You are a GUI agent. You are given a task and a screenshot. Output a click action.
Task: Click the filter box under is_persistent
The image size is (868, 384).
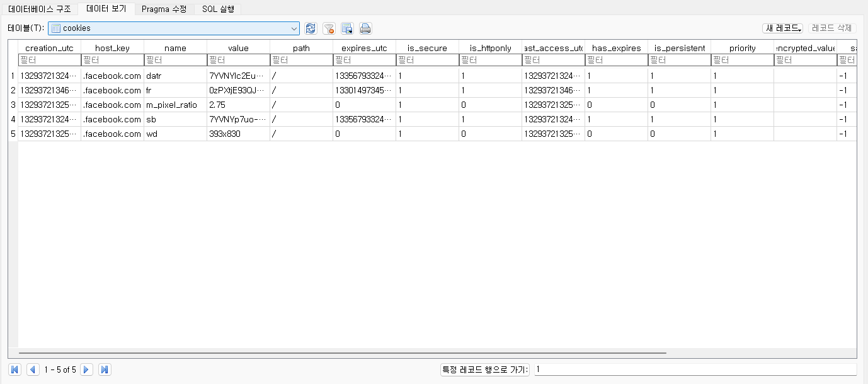tap(679, 60)
